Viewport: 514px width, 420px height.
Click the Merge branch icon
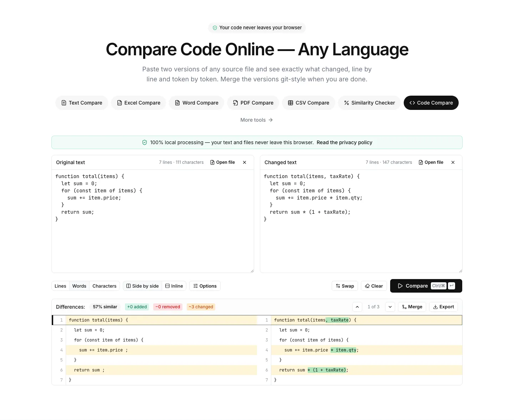tap(404, 307)
